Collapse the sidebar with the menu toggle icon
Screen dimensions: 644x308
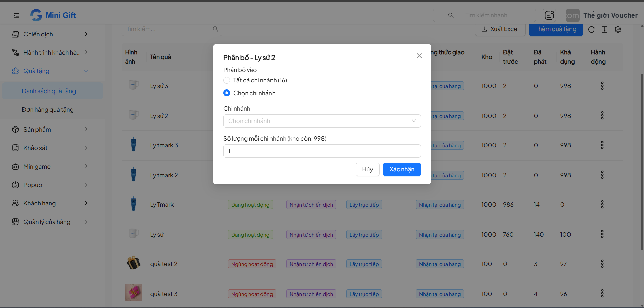pos(16,15)
